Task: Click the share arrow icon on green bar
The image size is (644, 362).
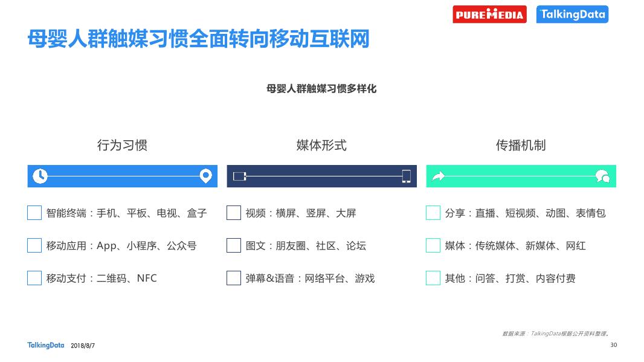Action: [438, 176]
